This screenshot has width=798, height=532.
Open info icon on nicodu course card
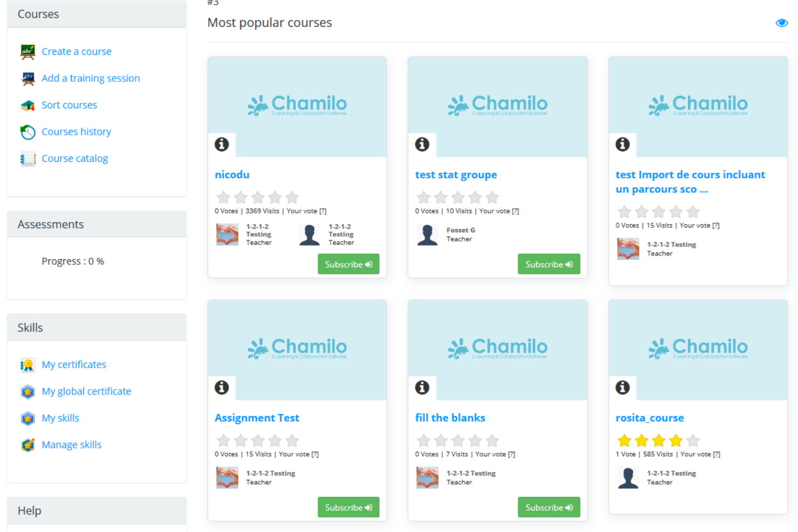[222, 144]
